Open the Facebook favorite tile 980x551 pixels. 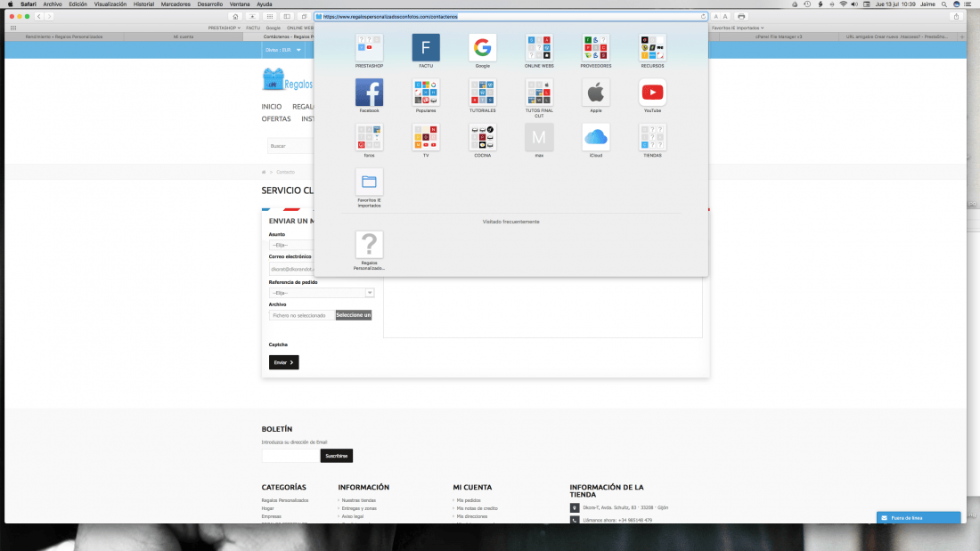click(x=369, y=93)
